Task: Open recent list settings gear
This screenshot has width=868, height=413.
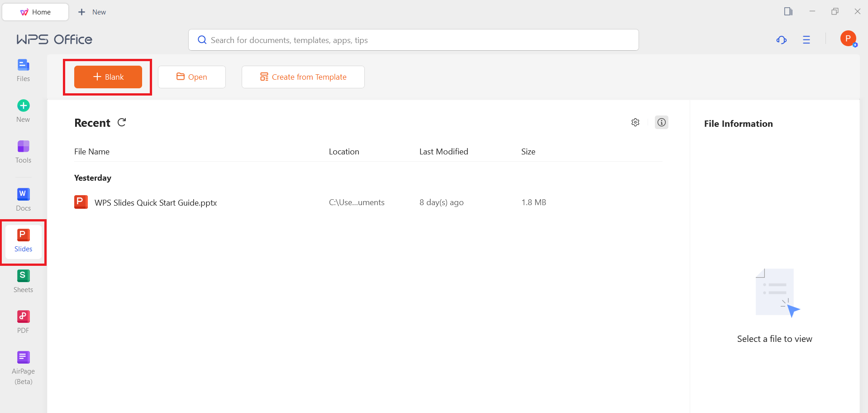Action: [x=635, y=122]
